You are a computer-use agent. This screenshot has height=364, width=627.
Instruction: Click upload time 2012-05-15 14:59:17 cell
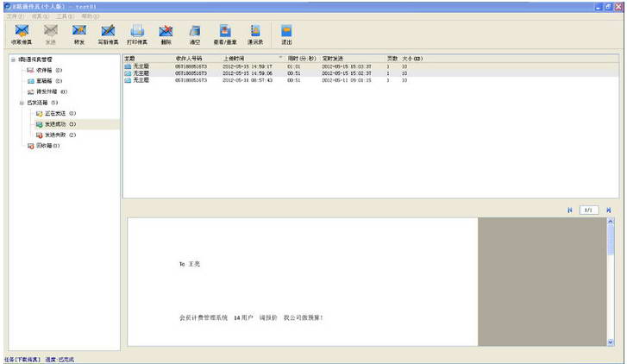click(248, 66)
